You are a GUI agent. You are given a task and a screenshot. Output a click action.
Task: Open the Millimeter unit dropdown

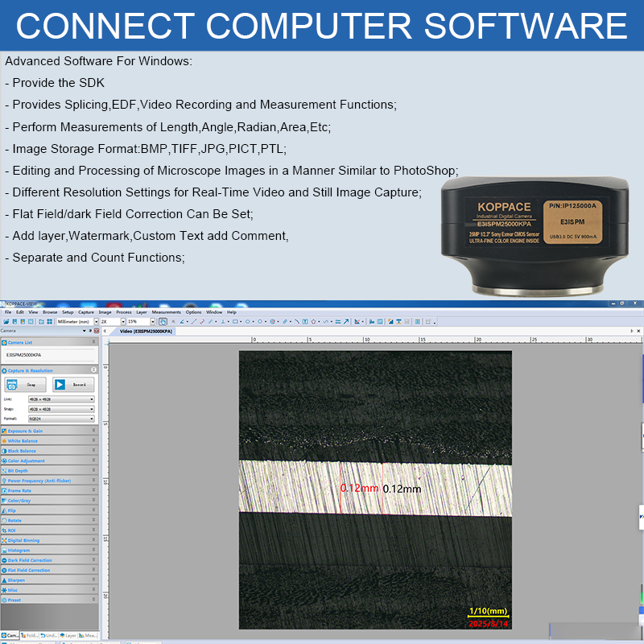point(76,321)
